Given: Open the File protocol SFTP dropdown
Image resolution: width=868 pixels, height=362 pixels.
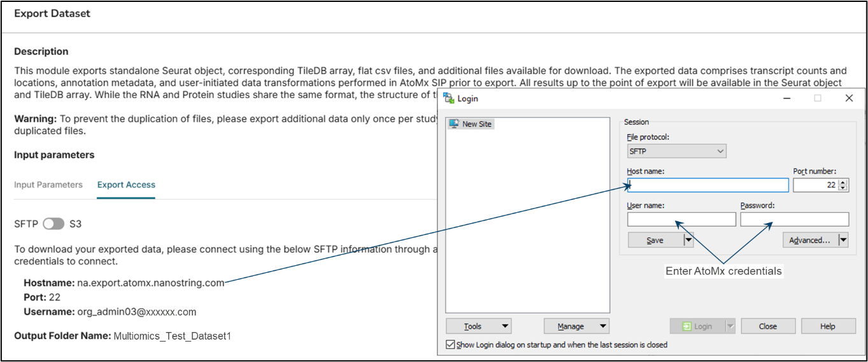Looking at the screenshot, I should point(676,151).
